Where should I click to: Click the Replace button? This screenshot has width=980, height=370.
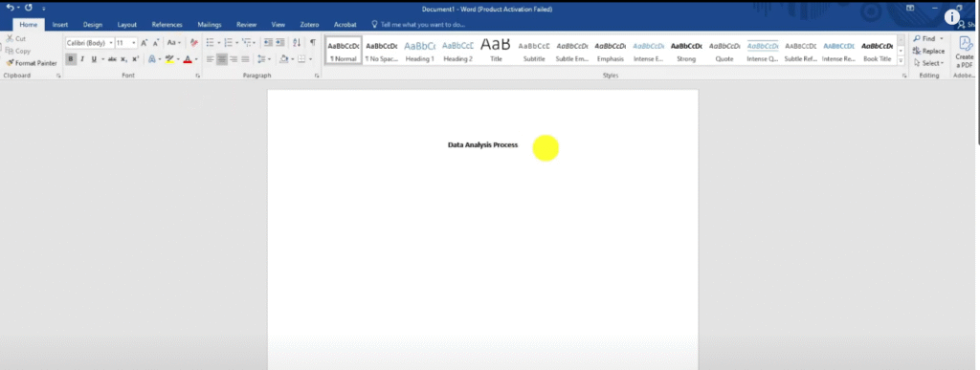click(x=928, y=52)
